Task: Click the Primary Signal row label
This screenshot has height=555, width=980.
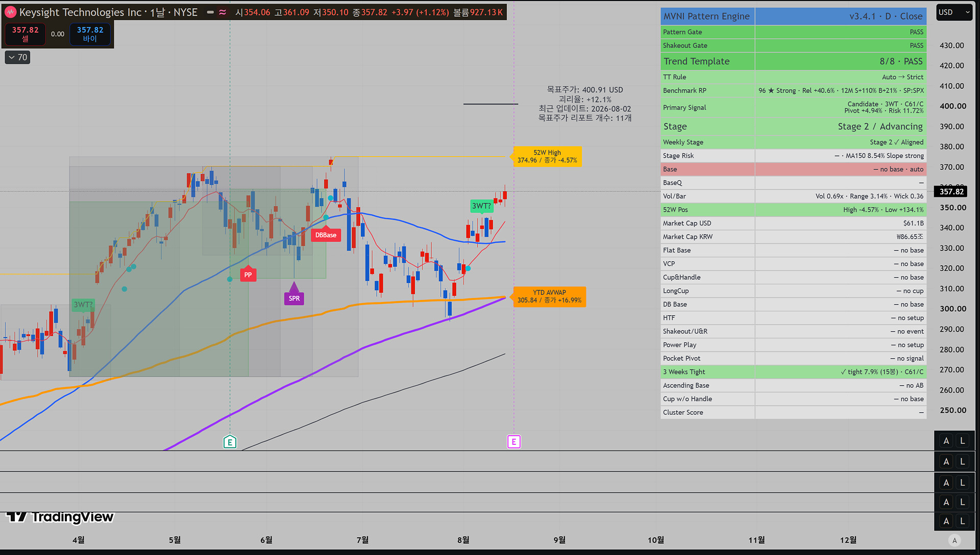Action: [684, 108]
